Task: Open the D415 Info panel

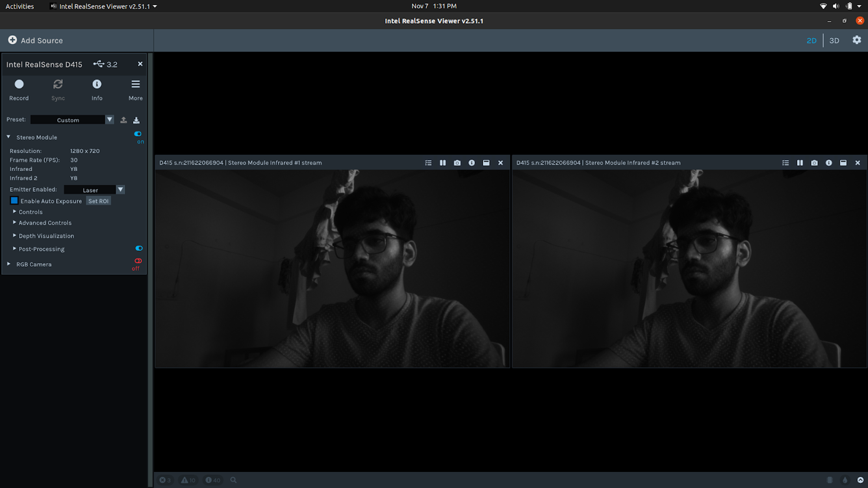Action: pyautogui.click(x=97, y=85)
